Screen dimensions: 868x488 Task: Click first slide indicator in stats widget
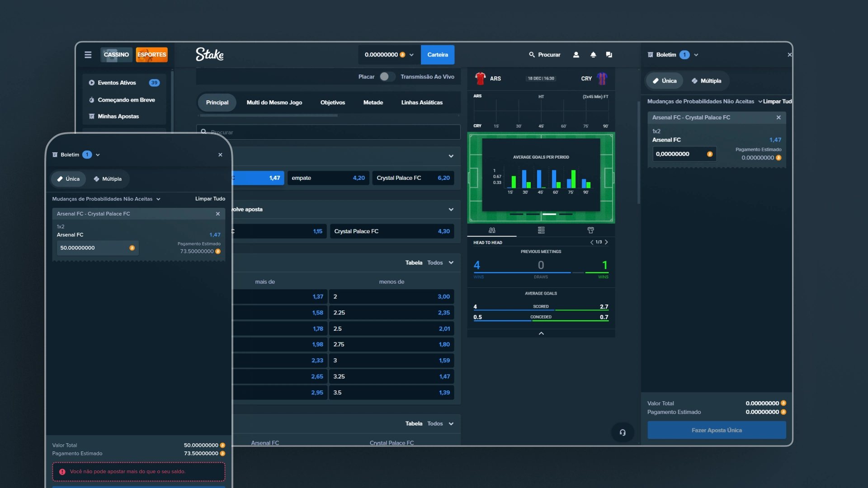[x=516, y=214]
